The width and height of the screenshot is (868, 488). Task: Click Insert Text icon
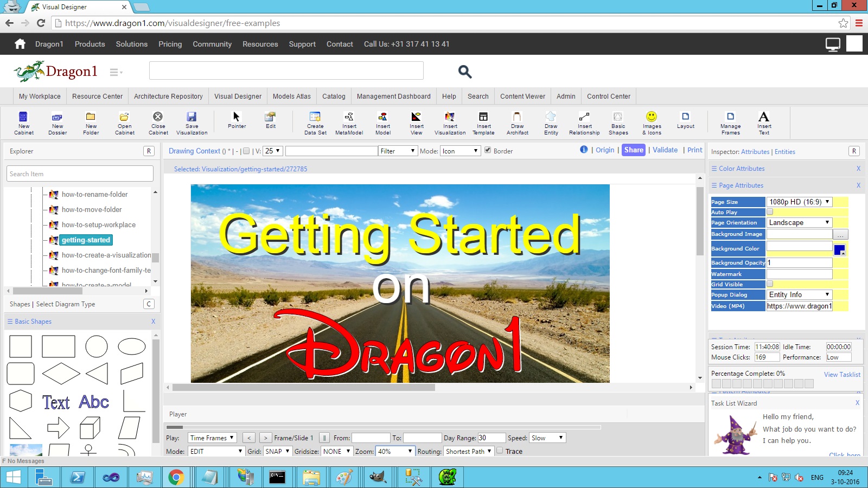[x=764, y=123]
